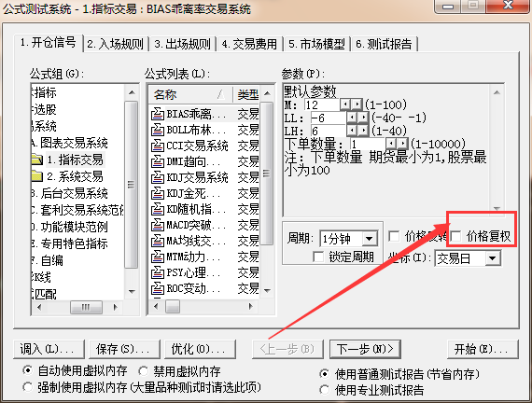
Task: Click the MTM动力 formula icon
Action: [x=158, y=257]
